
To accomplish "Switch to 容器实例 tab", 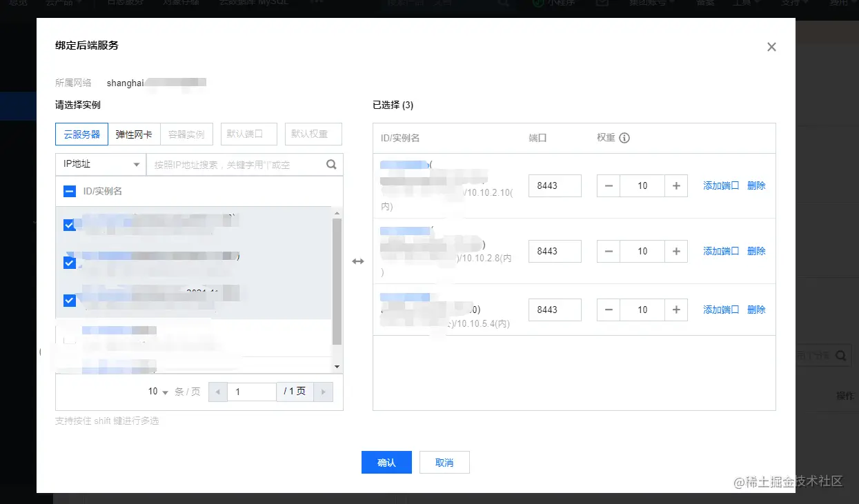I will pos(186,134).
